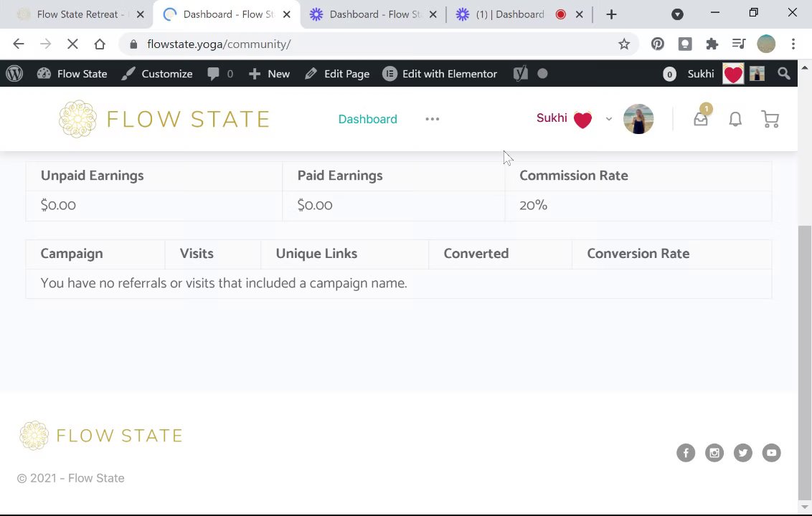
Task: Open the messages inbox icon
Action: 700,120
